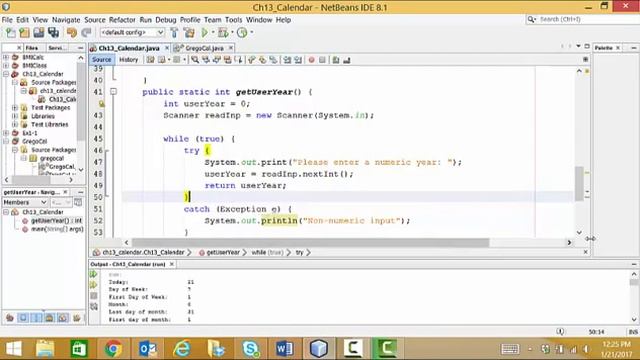Click the hint lightbulb on line 42
The height and width of the screenshot is (360, 640).
coord(102,104)
